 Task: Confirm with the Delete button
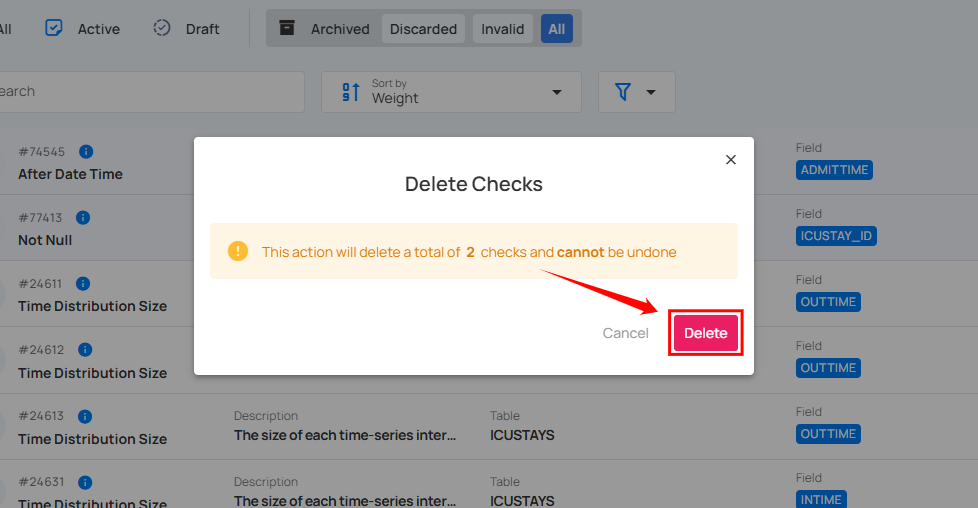(705, 333)
